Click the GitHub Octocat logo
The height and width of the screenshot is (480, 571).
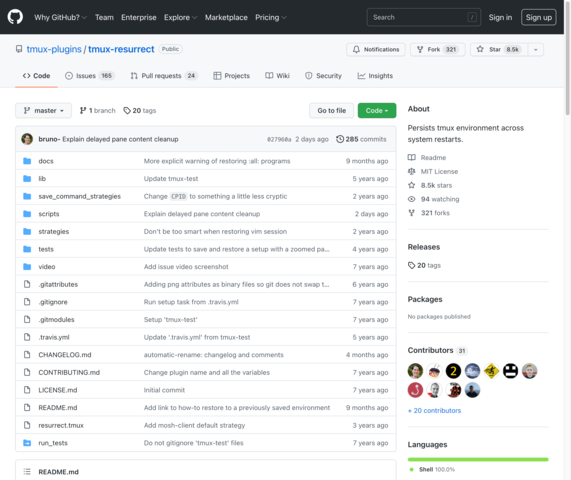[15, 17]
